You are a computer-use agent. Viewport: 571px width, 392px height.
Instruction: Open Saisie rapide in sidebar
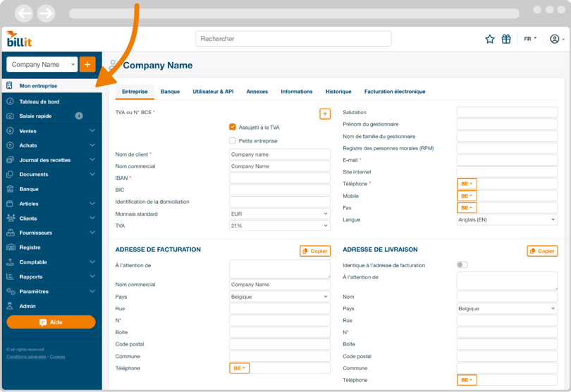[35, 116]
